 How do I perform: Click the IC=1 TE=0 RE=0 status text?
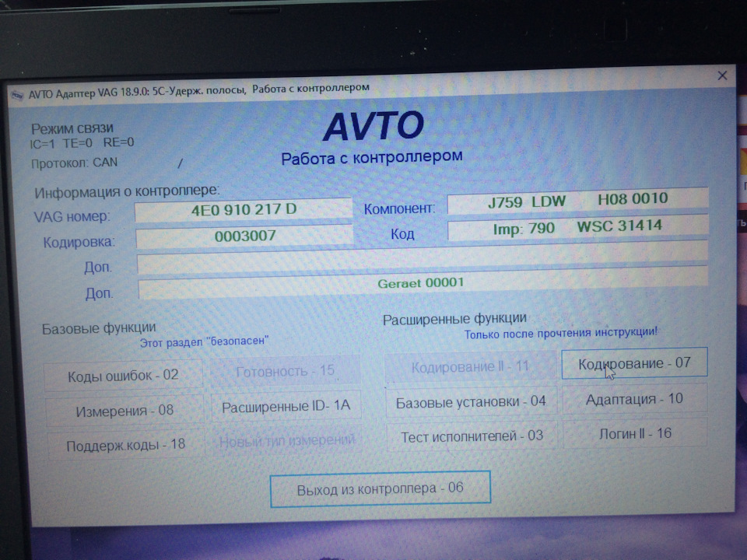pyautogui.click(x=82, y=143)
